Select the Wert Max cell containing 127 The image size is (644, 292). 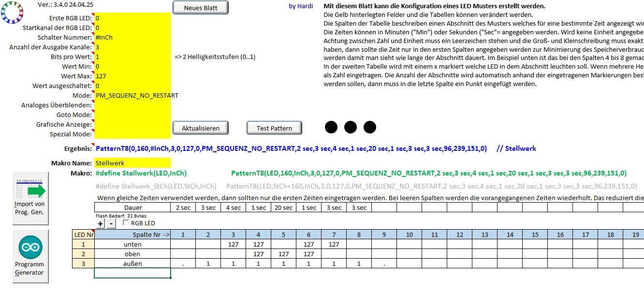tap(132, 76)
